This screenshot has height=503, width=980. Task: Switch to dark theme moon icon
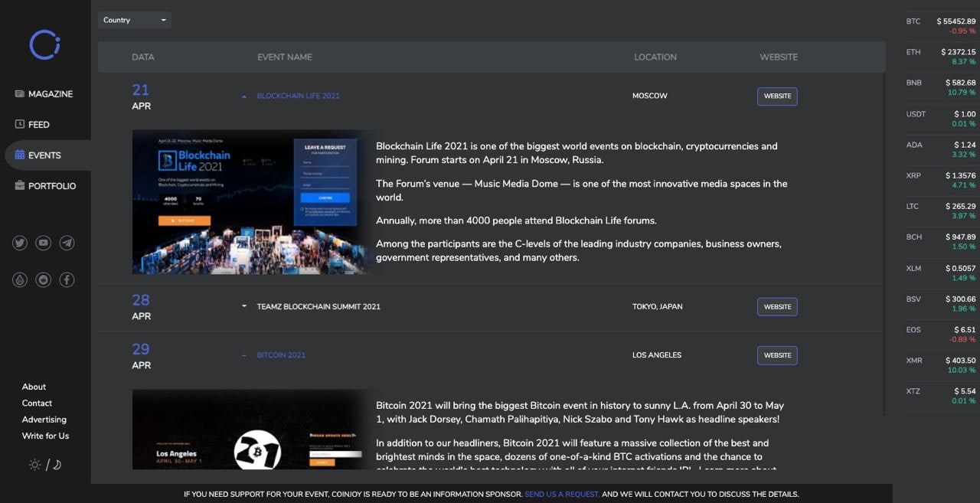57,465
